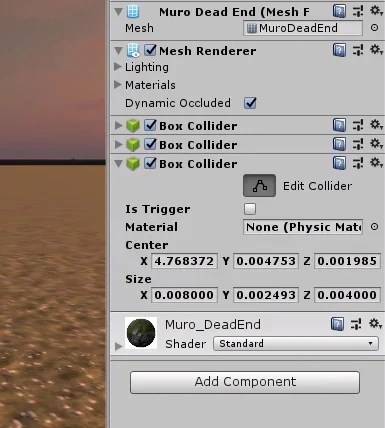Collapse the third Box Collider
385x428 pixels.
coord(118,164)
